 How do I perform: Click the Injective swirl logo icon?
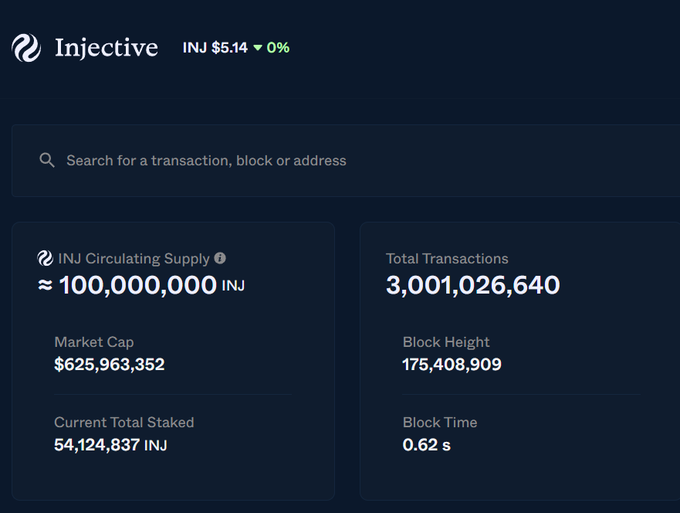(x=26, y=48)
